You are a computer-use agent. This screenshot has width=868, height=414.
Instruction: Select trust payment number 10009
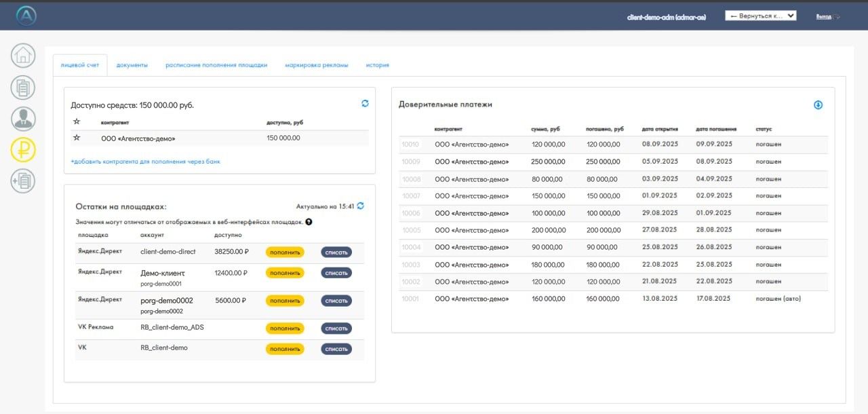click(x=411, y=162)
